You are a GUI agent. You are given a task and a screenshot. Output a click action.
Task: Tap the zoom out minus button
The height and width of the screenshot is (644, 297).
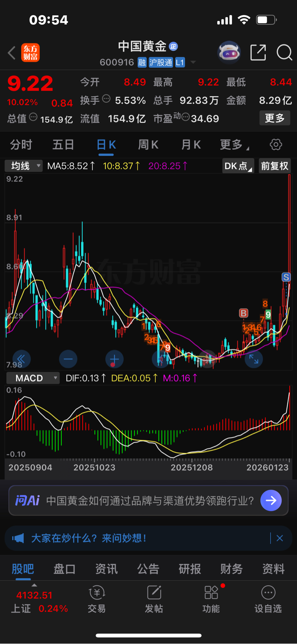coord(68,359)
